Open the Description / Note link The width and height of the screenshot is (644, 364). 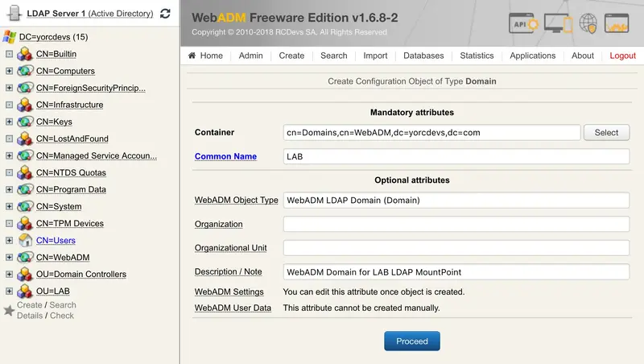(228, 272)
